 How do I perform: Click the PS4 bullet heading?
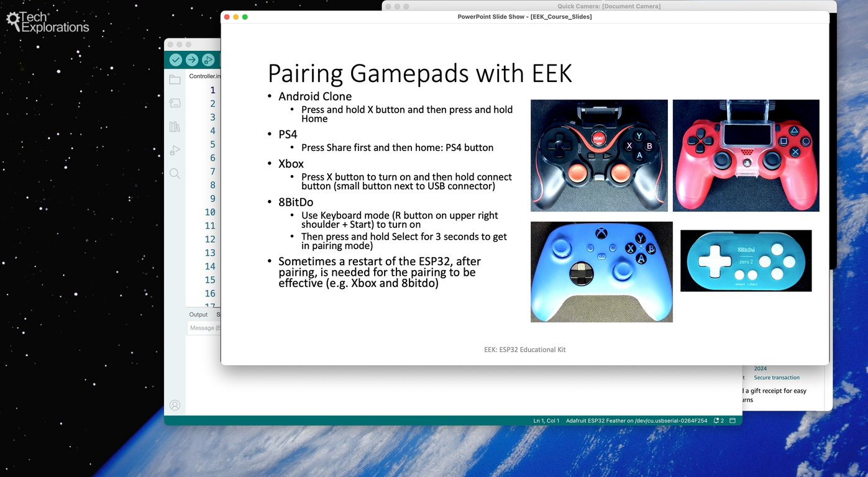point(288,134)
